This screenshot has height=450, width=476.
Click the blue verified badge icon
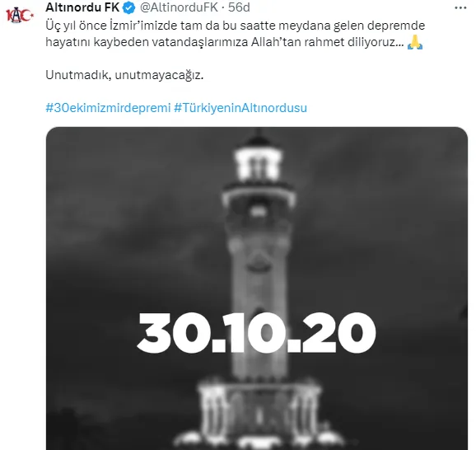(x=129, y=8)
